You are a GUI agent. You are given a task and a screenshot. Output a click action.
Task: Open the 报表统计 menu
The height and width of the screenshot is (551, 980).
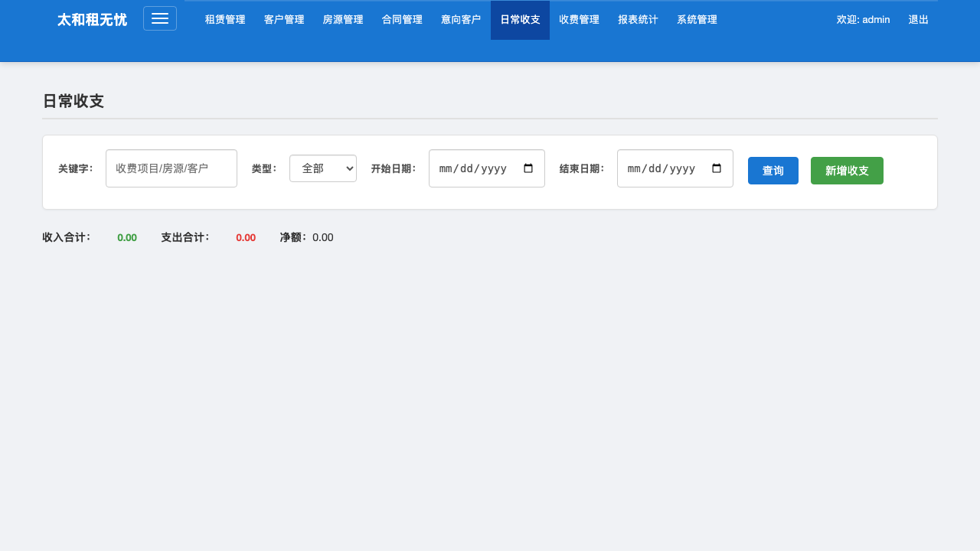point(638,20)
